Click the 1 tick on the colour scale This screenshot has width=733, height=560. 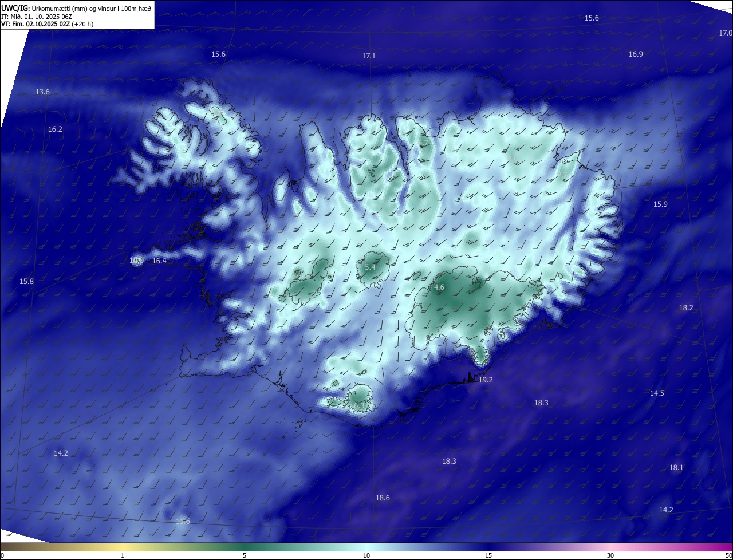(x=123, y=555)
